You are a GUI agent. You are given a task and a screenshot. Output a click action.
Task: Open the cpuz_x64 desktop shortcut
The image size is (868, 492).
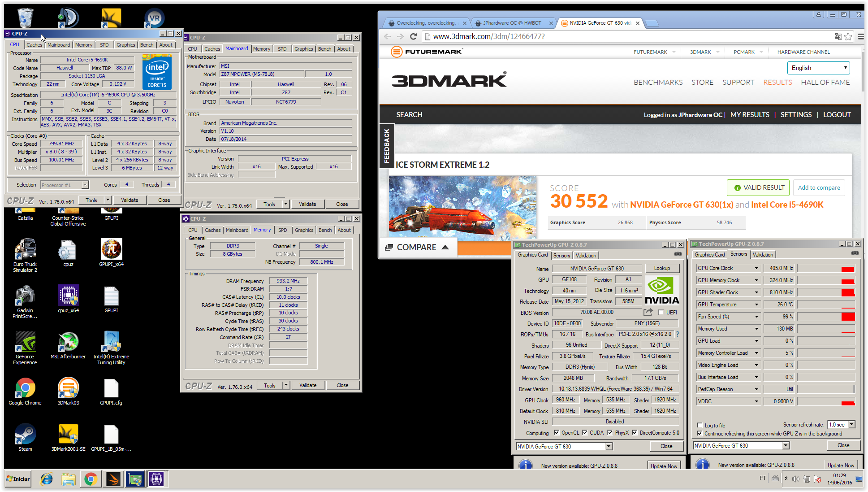point(68,300)
